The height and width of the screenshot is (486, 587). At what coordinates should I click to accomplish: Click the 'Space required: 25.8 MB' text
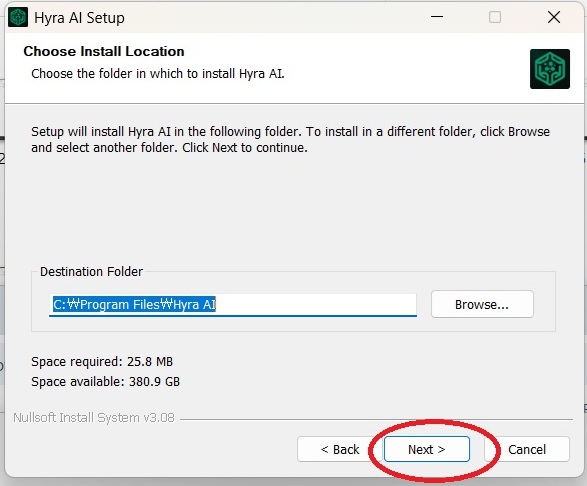point(102,362)
